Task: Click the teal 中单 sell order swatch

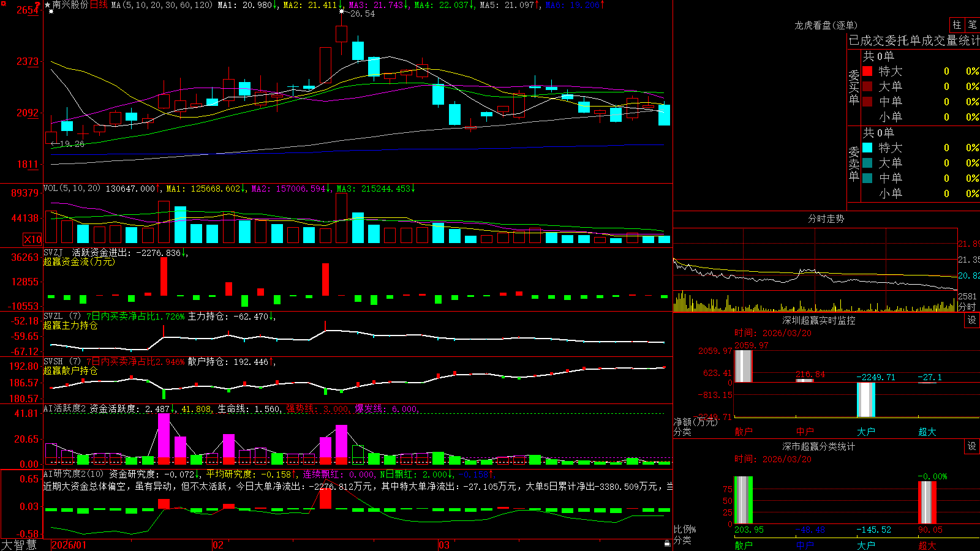Action: (x=867, y=178)
